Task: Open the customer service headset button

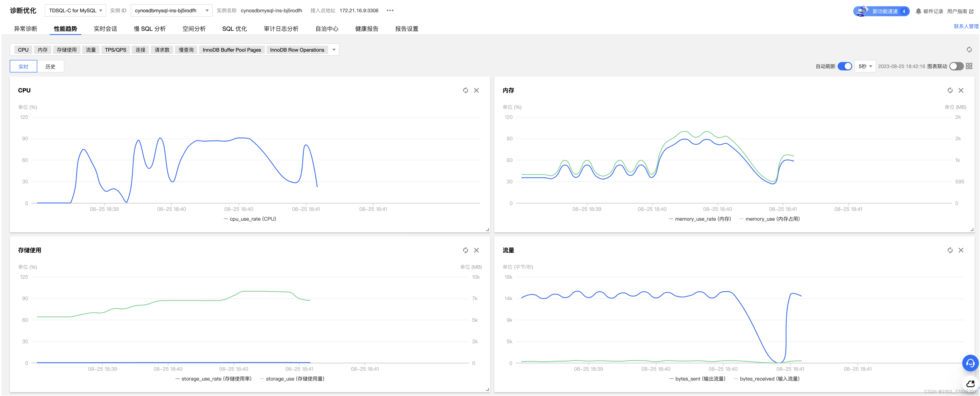Action: [x=970, y=363]
